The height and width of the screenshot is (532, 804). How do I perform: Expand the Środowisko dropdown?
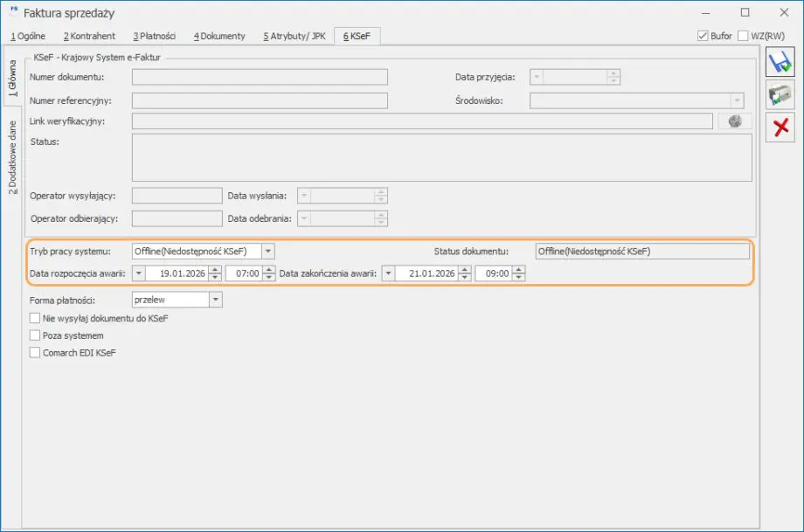pyautogui.click(x=738, y=100)
